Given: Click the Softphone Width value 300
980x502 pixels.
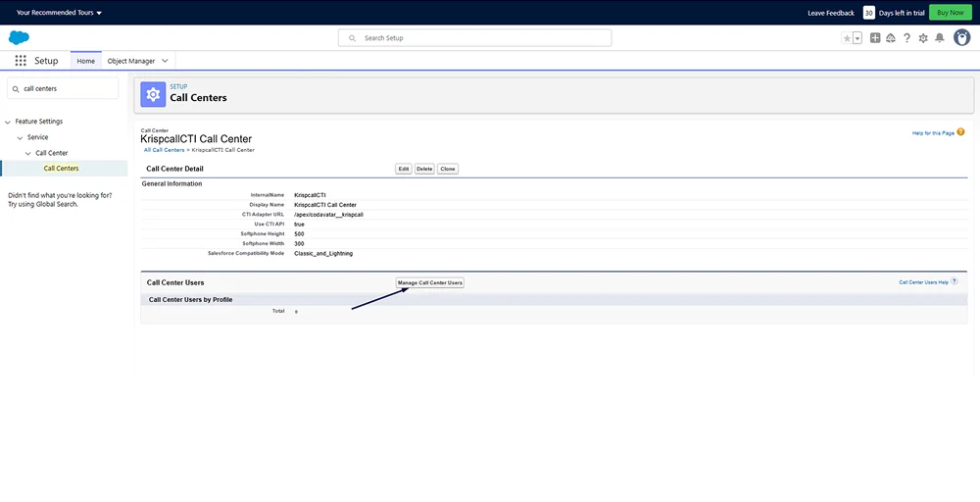Looking at the screenshot, I should click(299, 243).
